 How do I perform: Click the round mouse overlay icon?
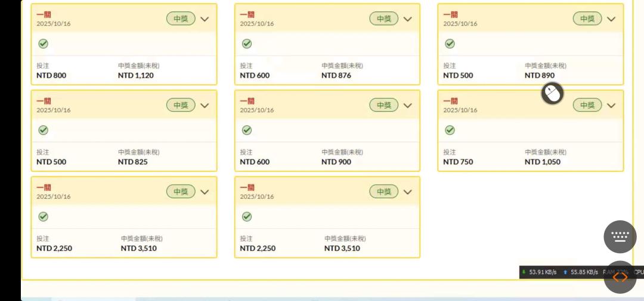pos(553,93)
